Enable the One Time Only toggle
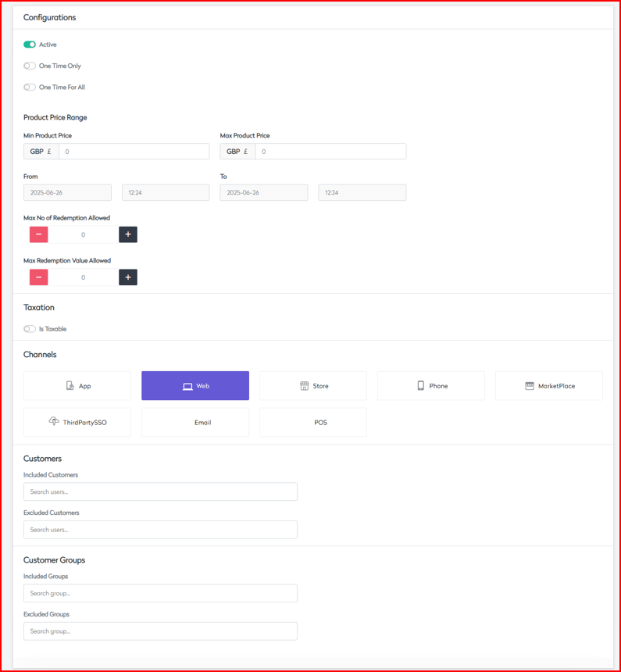Image resolution: width=621 pixels, height=672 pixels. (x=30, y=66)
